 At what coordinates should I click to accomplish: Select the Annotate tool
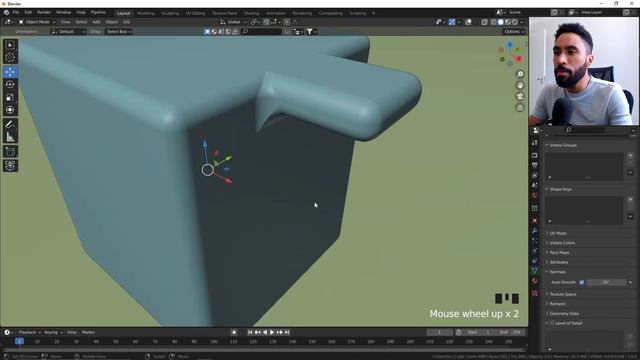[x=10, y=124]
